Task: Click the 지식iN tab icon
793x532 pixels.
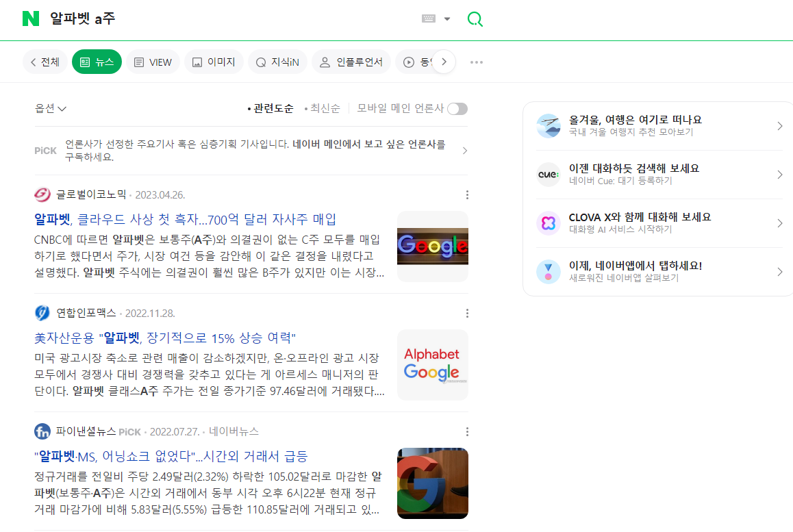Action: click(261, 62)
